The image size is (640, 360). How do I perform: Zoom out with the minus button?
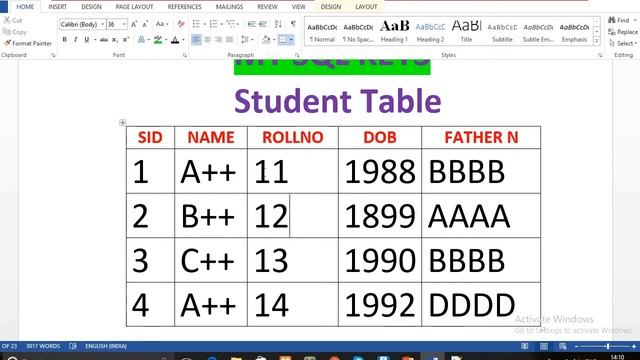tap(576, 346)
